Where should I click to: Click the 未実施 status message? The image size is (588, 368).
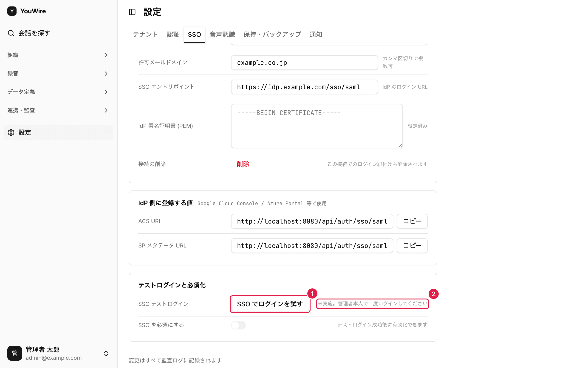(x=372, y=304)
